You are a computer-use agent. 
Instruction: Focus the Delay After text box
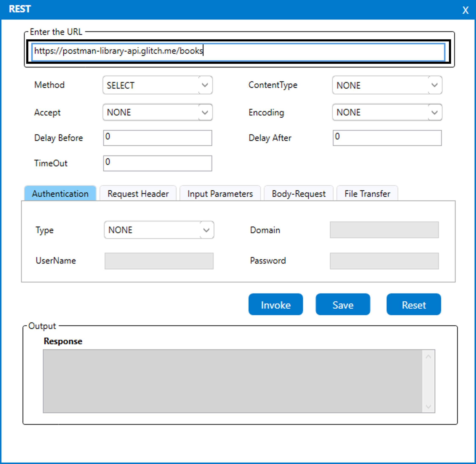click(387, 138)
